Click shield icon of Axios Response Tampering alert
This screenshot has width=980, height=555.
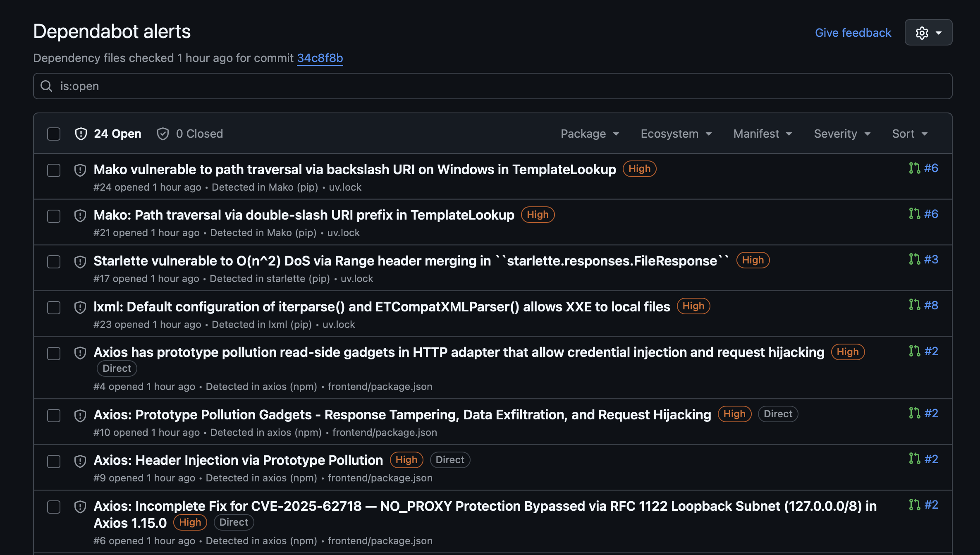tap(80, 415)
